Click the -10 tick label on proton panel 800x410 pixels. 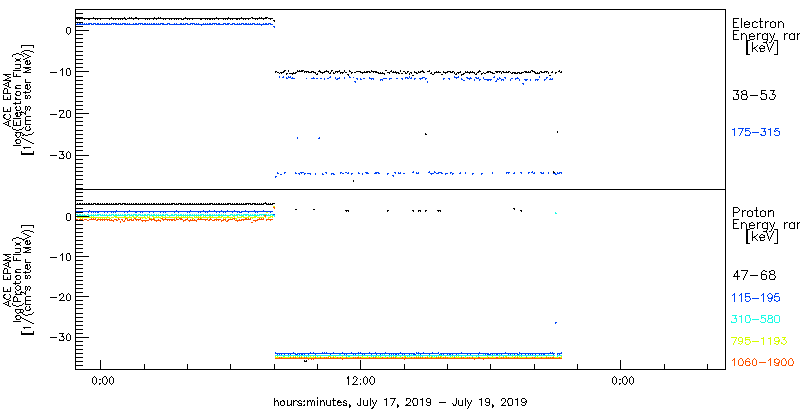pos(60,257)
